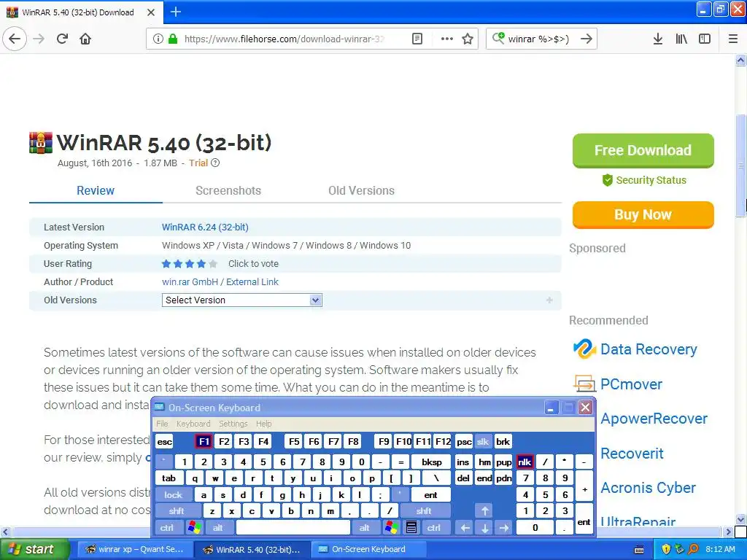Click the green padlock security icon
The image size is (747, 560).
point(173,39)
